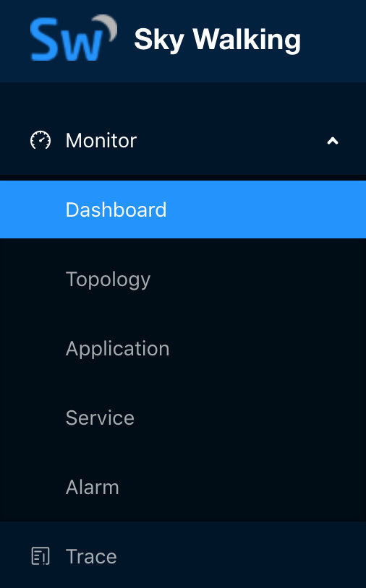This screenshot has width=366, height=588.
Task: Select the highlighted blue Dashboard row
Action: pos(183,209)
